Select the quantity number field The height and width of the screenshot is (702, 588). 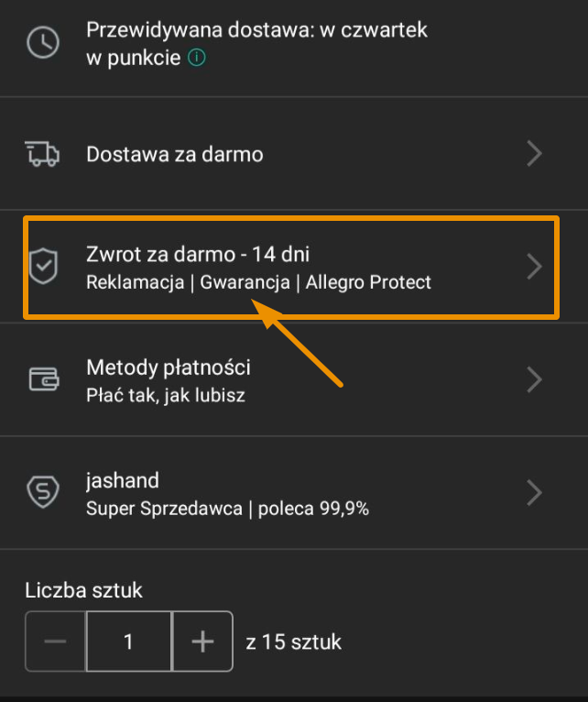129,642
